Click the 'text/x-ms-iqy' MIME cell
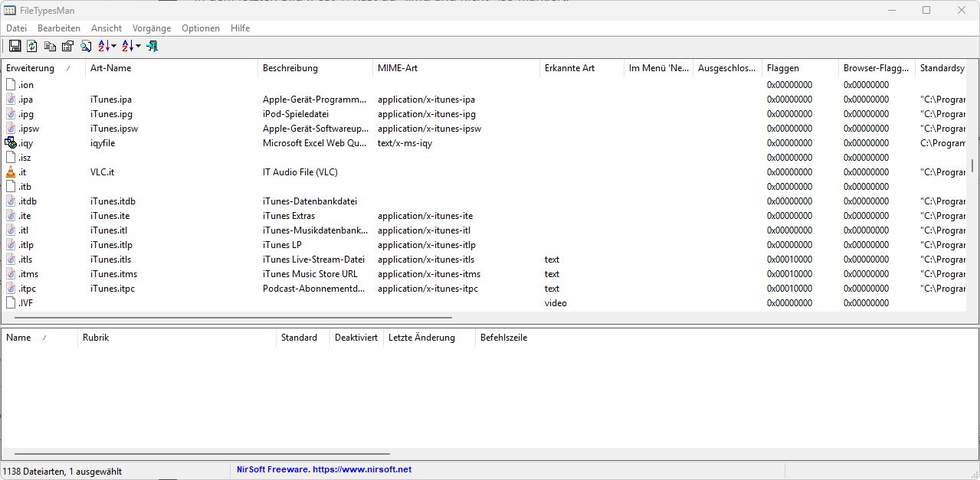The image size is (980, 480). click(x=405, y=143)
